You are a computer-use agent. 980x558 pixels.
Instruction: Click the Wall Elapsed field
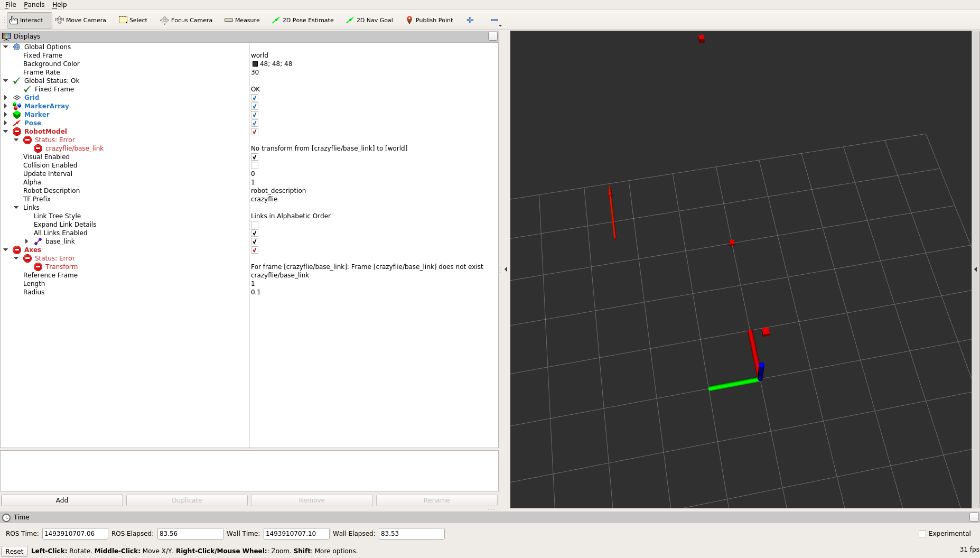(412, 534)
